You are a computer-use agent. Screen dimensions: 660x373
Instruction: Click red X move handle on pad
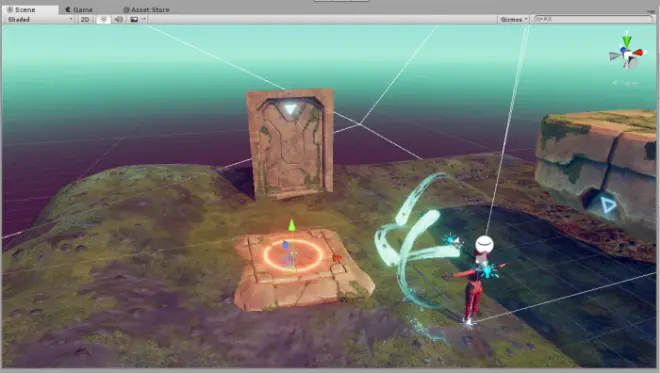point(337,258)
